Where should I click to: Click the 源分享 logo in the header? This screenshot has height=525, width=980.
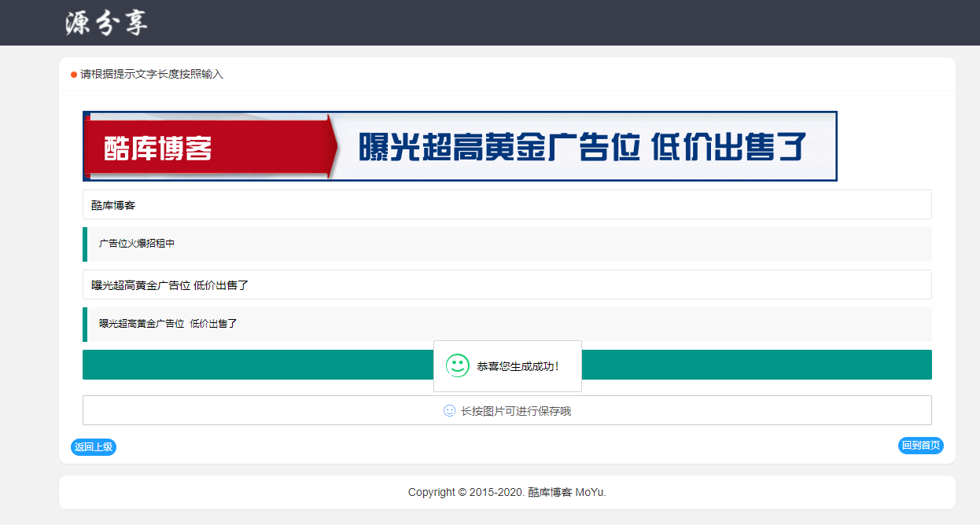coord(105,23)
